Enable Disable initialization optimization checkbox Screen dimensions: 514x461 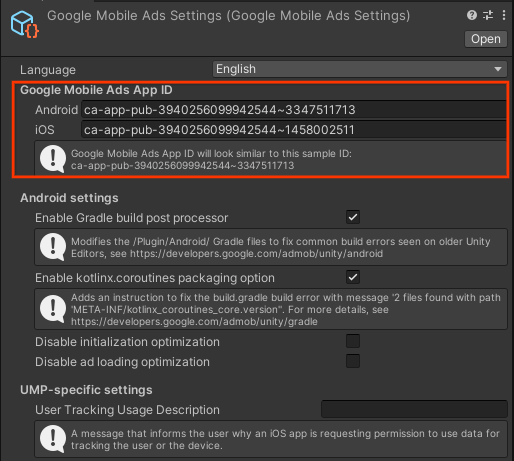click(x=353, y=341)
